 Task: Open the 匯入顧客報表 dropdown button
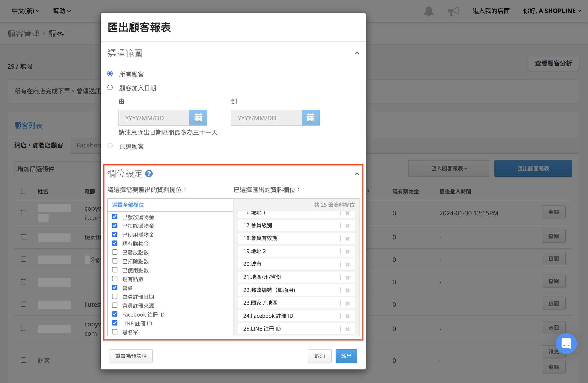click(449, 168)
